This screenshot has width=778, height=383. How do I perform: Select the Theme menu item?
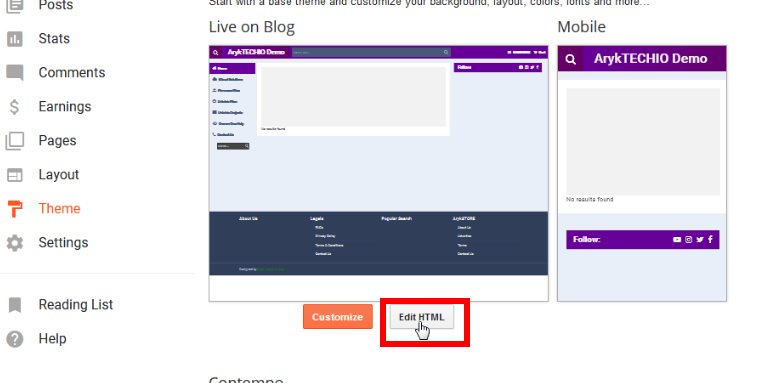coord(60,208)
